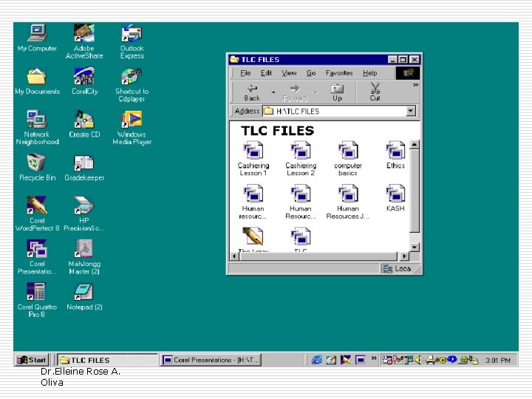Switch to Corel Presentations taskbar button
Image resolution: width=532 pixels, height=399 pixels.
(211, 360)
